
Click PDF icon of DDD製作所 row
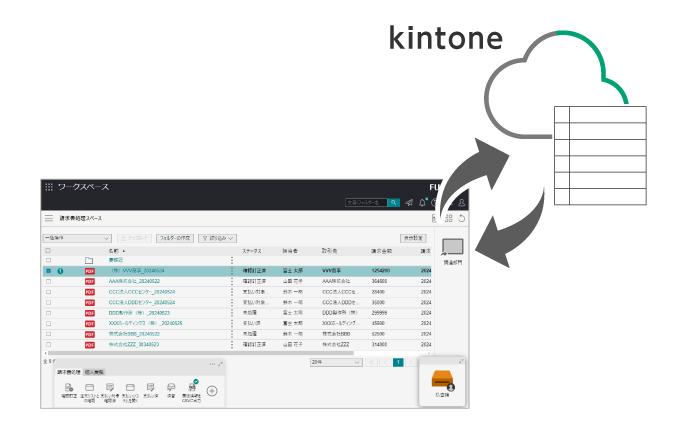coord(90,313)
